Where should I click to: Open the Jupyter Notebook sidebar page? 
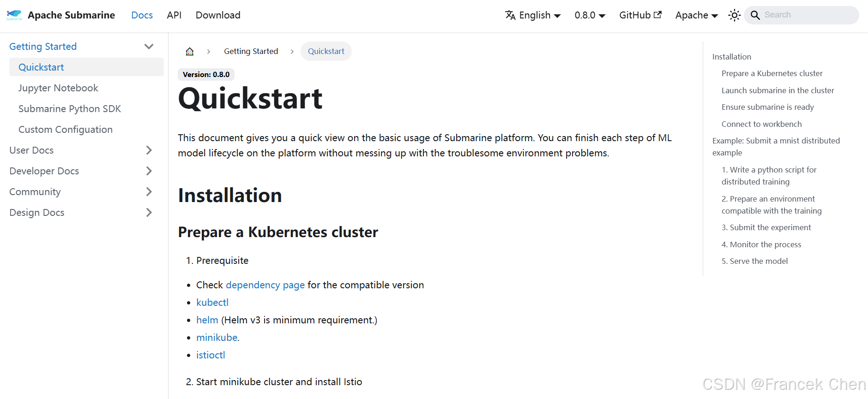click(58, 88)
